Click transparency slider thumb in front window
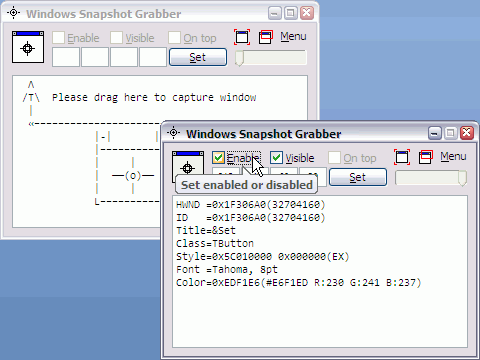 click(462, 178)
